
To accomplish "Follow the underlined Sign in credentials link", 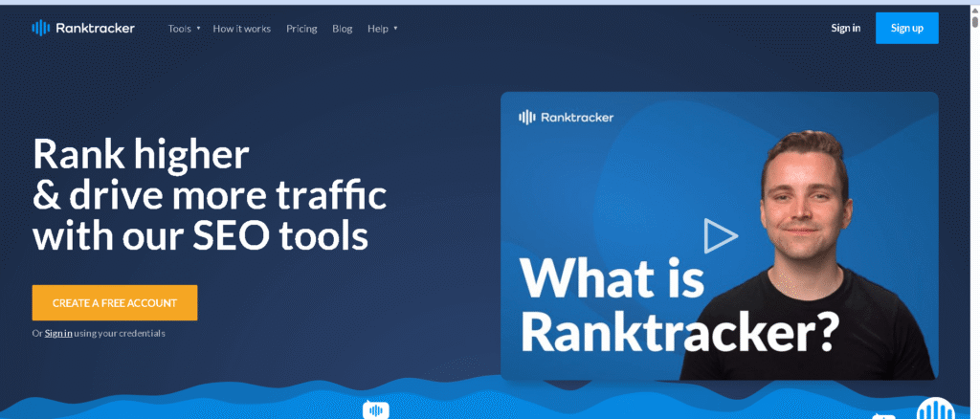I will click(58, 333).
